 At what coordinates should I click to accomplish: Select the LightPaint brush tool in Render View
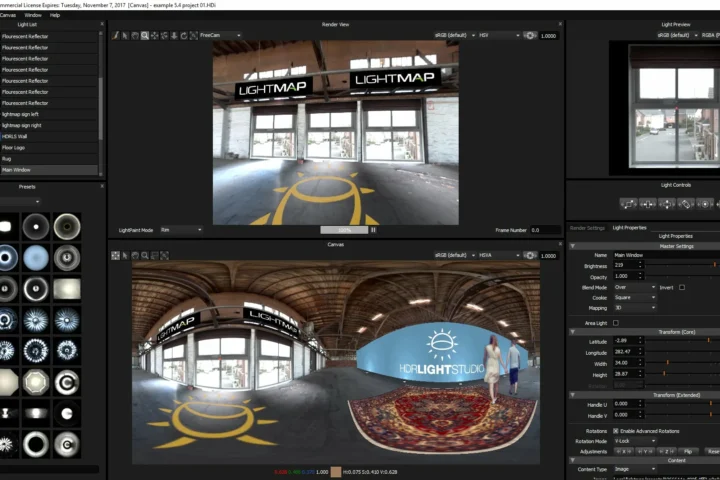point(115,35)
